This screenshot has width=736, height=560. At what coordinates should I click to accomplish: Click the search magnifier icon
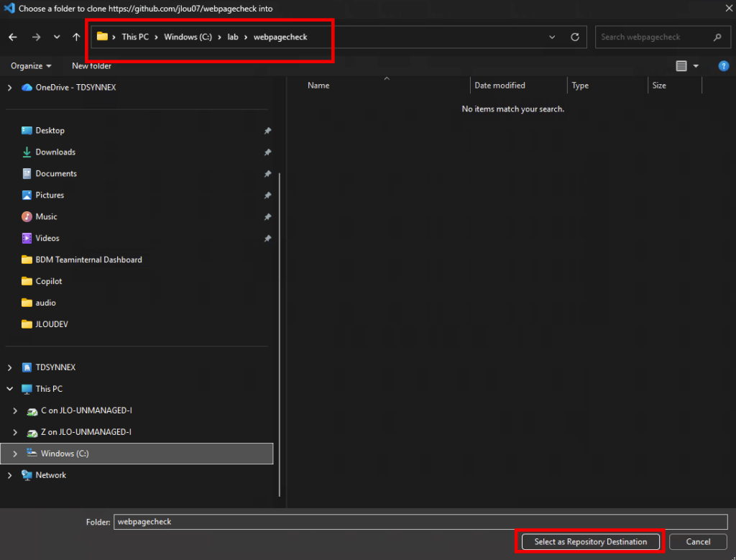pyautogui.click(x=717, y=37)
